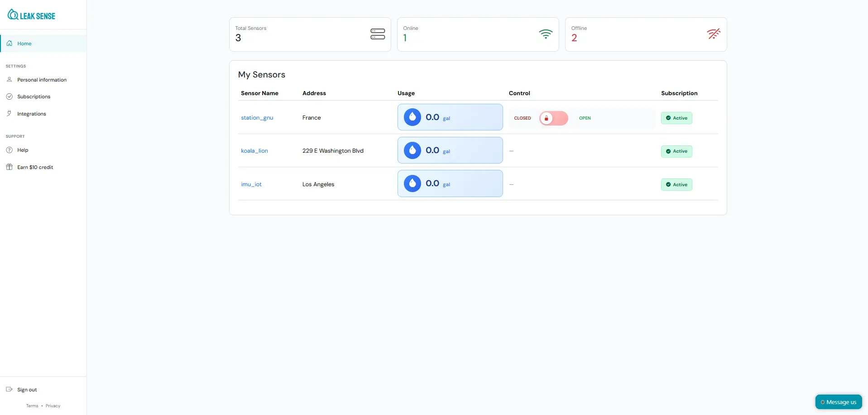The height and width of the screenshot is (415, 868).
Task: Click the wifi icon on the Online card
Action: [x=546, y=34]
